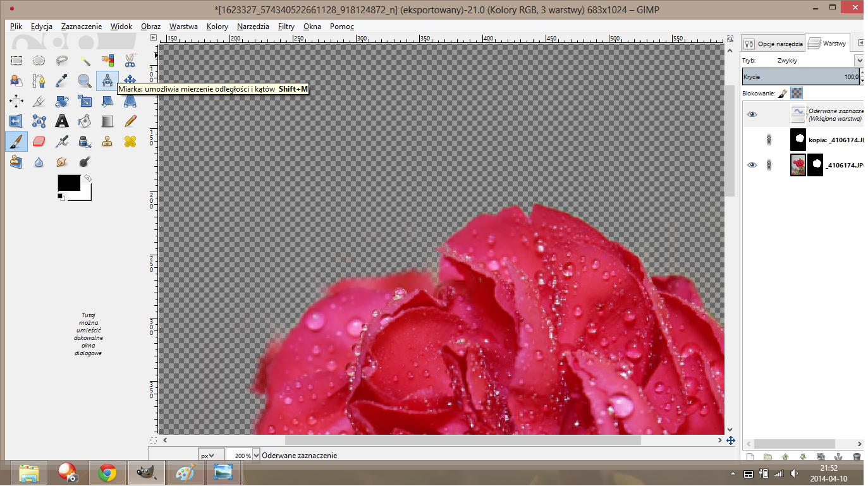Select the Text tool
868x491 pixels.
(x=62, y=121)
